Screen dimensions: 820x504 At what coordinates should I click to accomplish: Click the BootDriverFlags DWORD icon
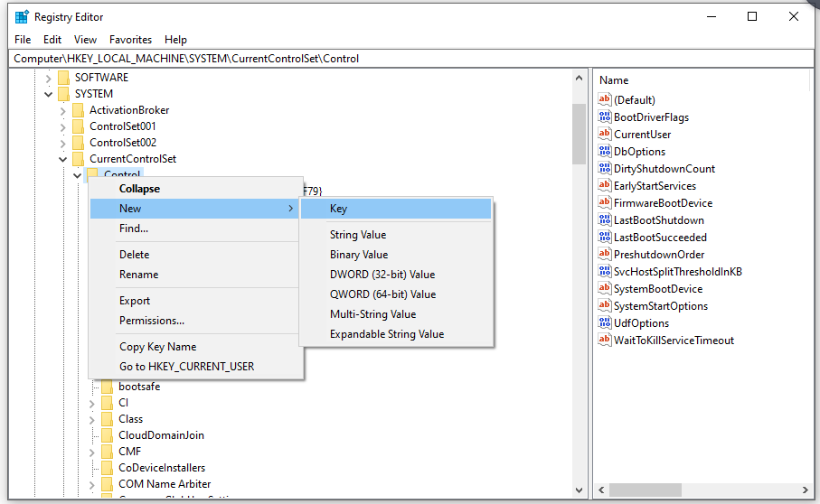605,117
